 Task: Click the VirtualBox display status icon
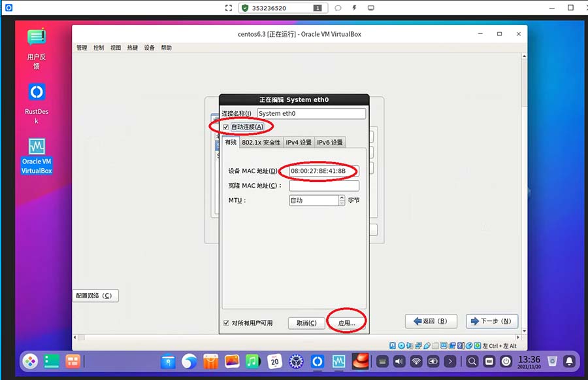(x=444, y=346)
